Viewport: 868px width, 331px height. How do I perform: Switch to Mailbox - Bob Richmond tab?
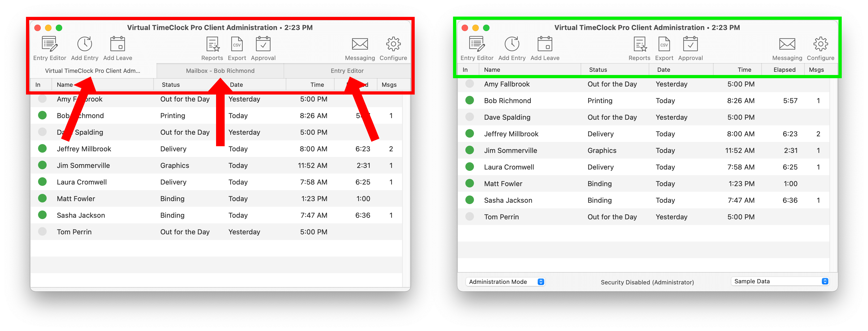tap(220, 71)
